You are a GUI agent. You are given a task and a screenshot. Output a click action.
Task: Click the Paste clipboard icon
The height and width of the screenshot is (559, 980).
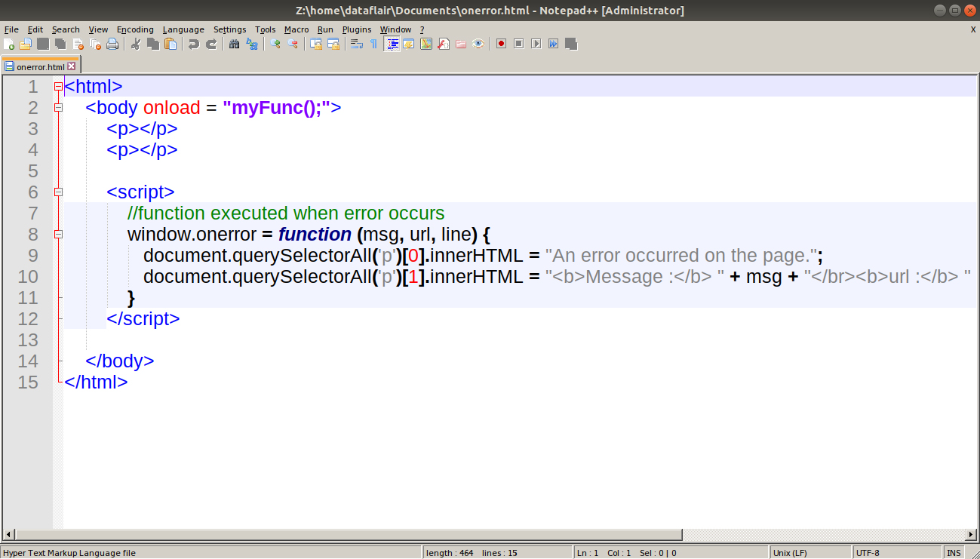tap(171, 44)
